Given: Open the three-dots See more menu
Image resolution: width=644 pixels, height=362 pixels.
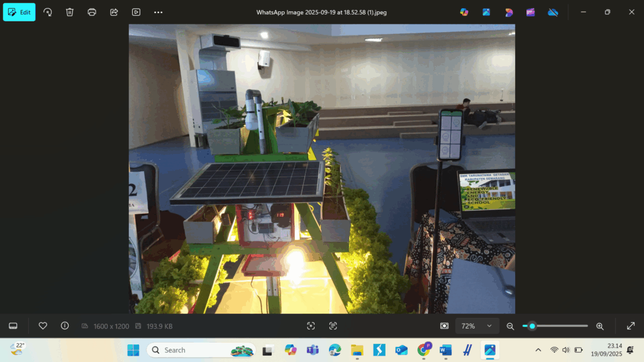Looking at the screenshot, I should coord(158,12).
